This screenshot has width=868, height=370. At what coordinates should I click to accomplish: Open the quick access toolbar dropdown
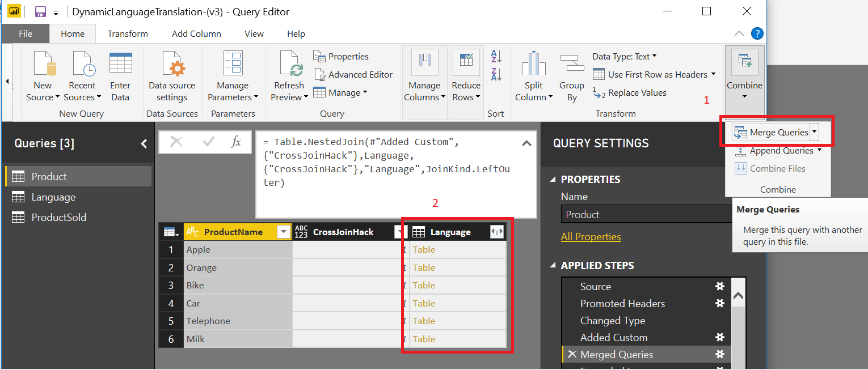[x=56, y=12]
